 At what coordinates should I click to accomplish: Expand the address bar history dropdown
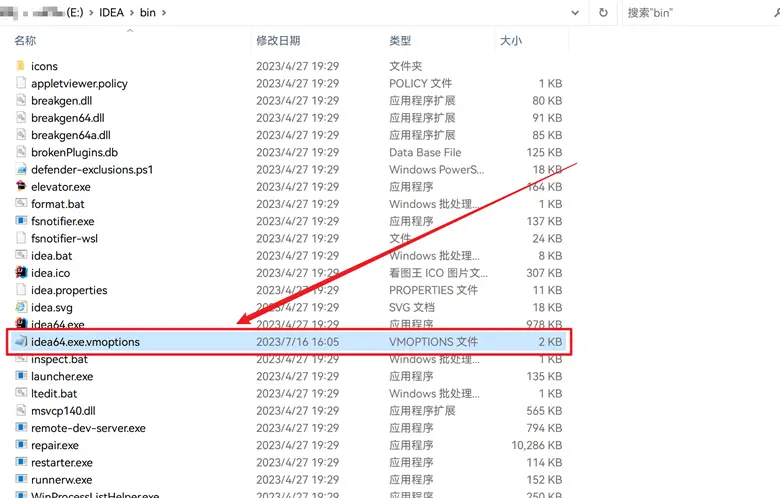coord(575,13)
